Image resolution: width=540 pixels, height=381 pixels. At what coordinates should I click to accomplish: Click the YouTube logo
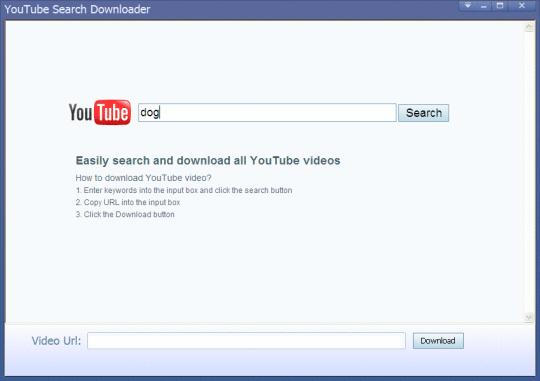pos(100,112)
